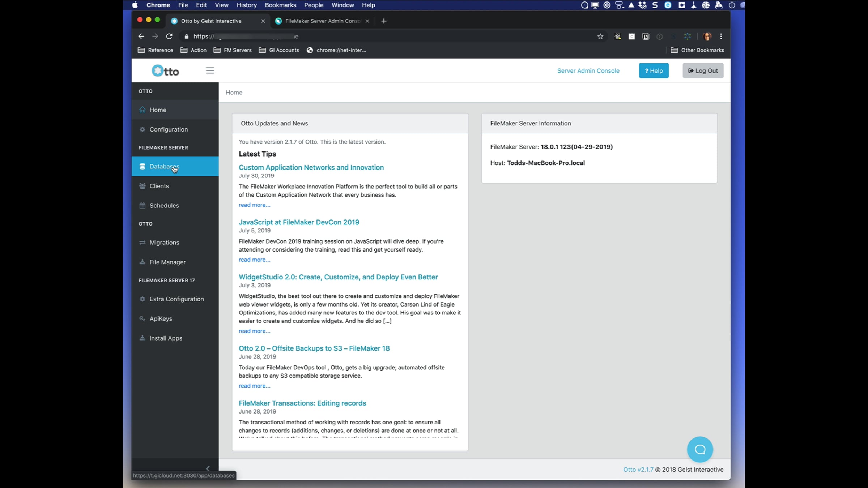
Task: Open the Apple menu
Action: (x=135, y=5)
